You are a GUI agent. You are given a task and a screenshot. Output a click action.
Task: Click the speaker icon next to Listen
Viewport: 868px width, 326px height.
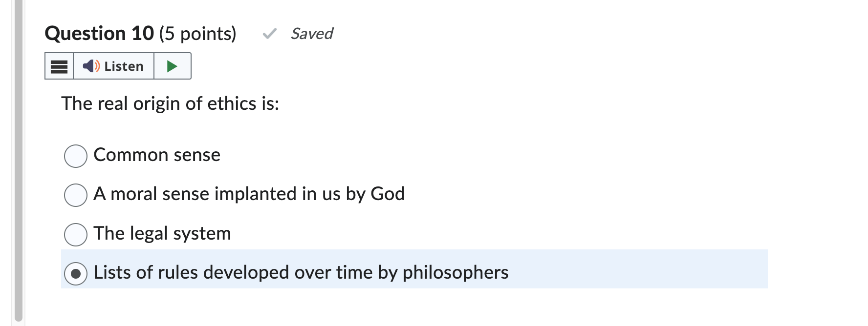[x=90, y=66]
